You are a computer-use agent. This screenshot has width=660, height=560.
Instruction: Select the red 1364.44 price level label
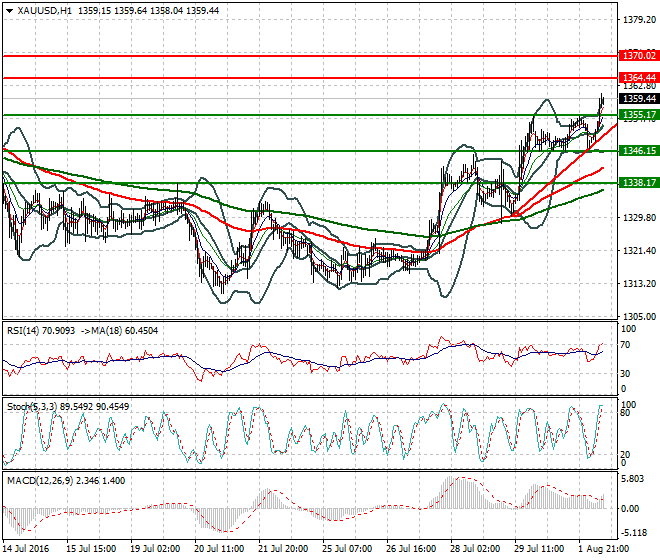639,77
